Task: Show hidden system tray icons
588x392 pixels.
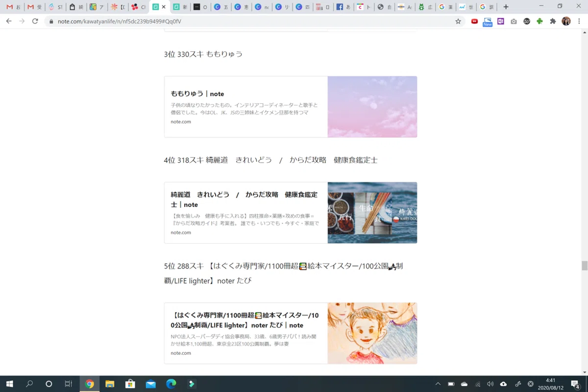Action: (438, 384)
